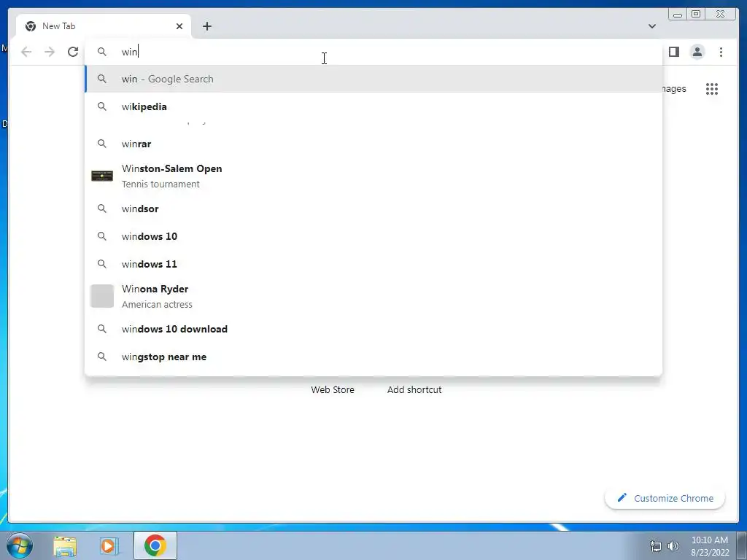
Task: Select the Winston-Salem Open suggestion
Action: 373,176
